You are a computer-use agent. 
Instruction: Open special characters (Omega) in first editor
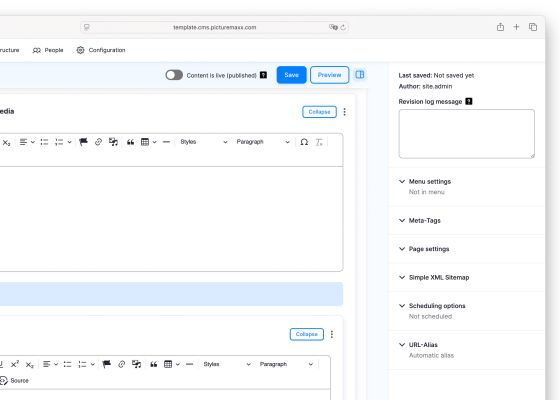point(304,142)
